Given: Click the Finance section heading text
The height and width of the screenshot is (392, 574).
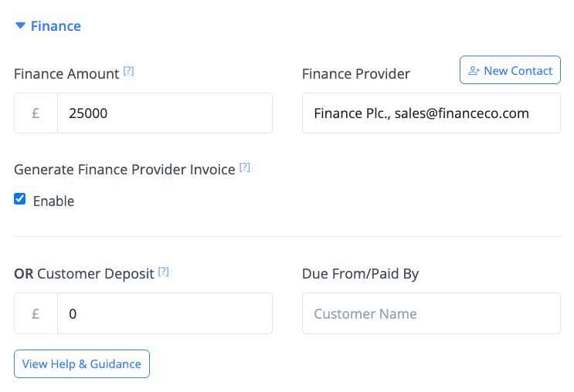Looking at the screenshot, I should pyautogui.click(x=56, y=26).
